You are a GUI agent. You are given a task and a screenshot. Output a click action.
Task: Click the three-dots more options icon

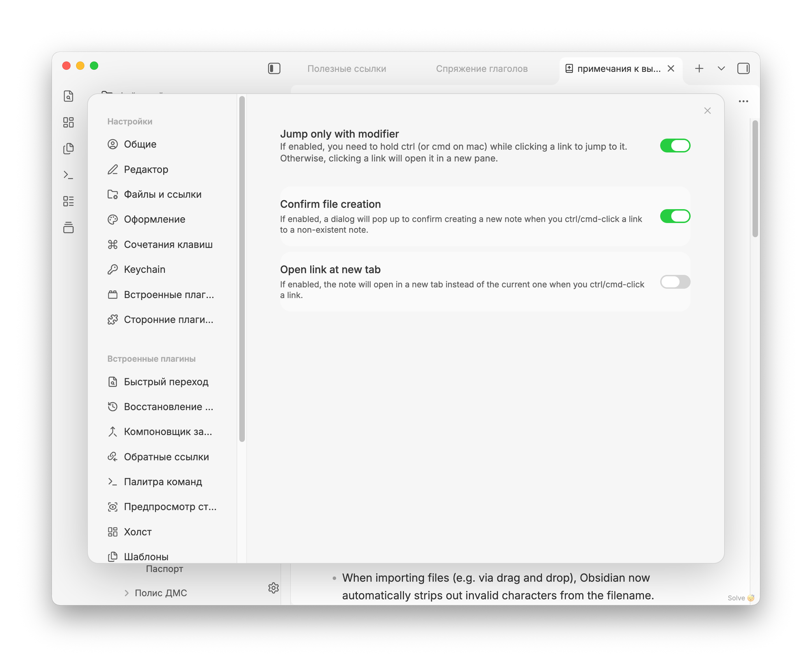[743, 102]
